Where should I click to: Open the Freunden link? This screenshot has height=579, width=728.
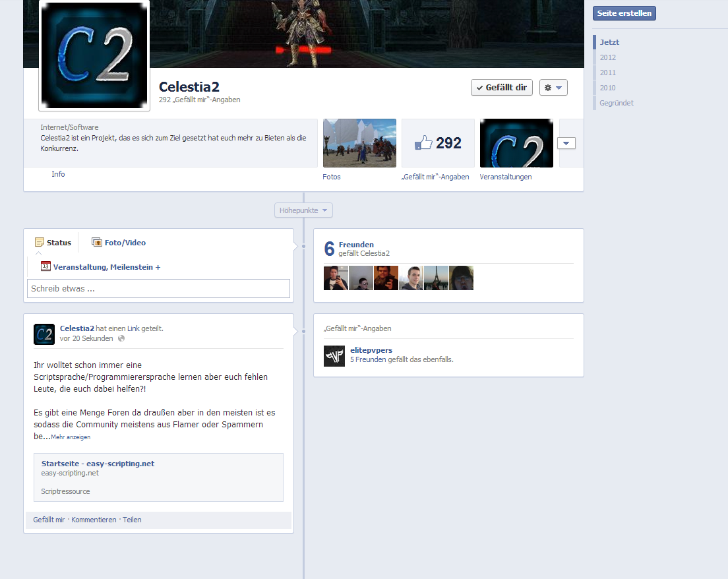(x=356, y=245)
